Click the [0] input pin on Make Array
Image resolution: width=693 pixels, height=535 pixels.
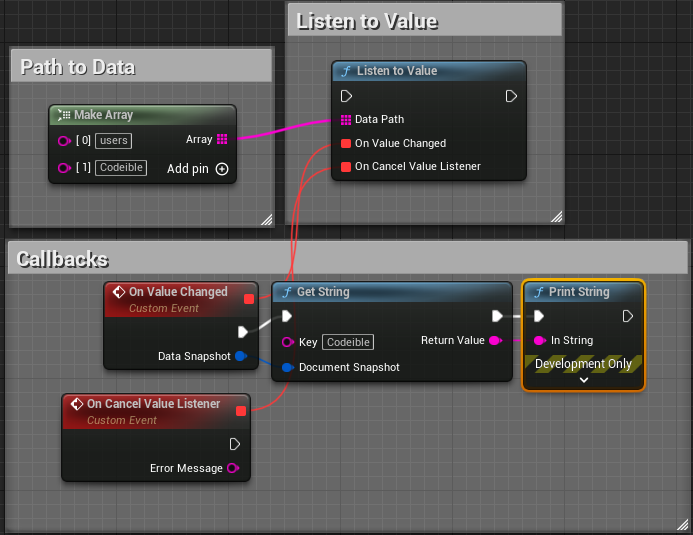[64, 141]
